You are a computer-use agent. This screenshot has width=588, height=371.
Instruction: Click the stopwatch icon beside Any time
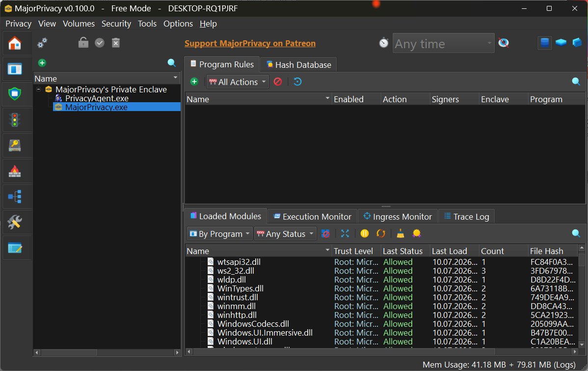coord(384,43)
